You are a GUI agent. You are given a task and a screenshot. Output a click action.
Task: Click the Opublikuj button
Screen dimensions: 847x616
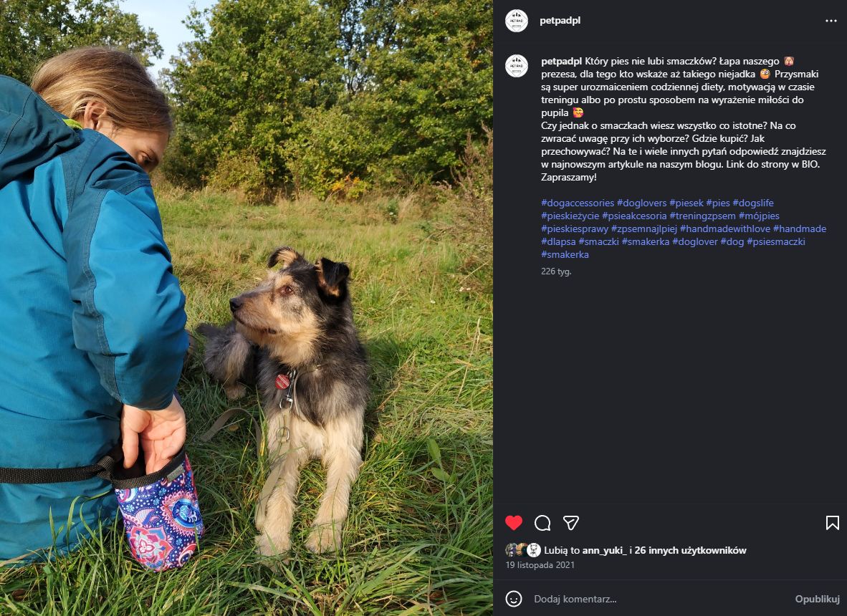[x=818, y=599]
